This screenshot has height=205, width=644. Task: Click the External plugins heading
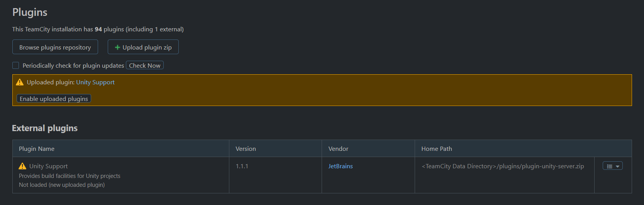pyautogui.click(x=45, y=128)
